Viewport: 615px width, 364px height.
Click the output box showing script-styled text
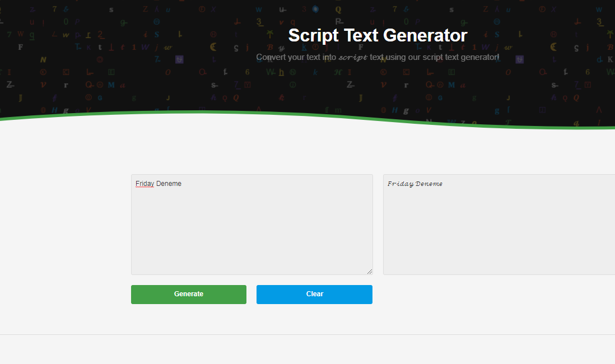pos(498,230)
